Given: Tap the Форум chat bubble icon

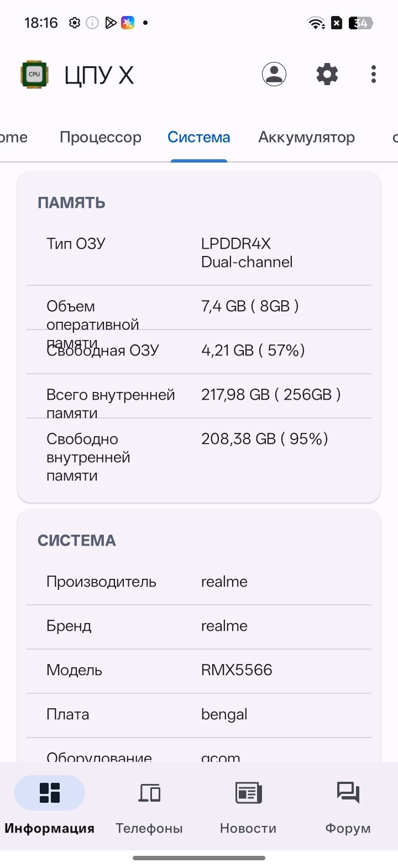Looking at the screenshot, I should (348, 792).
